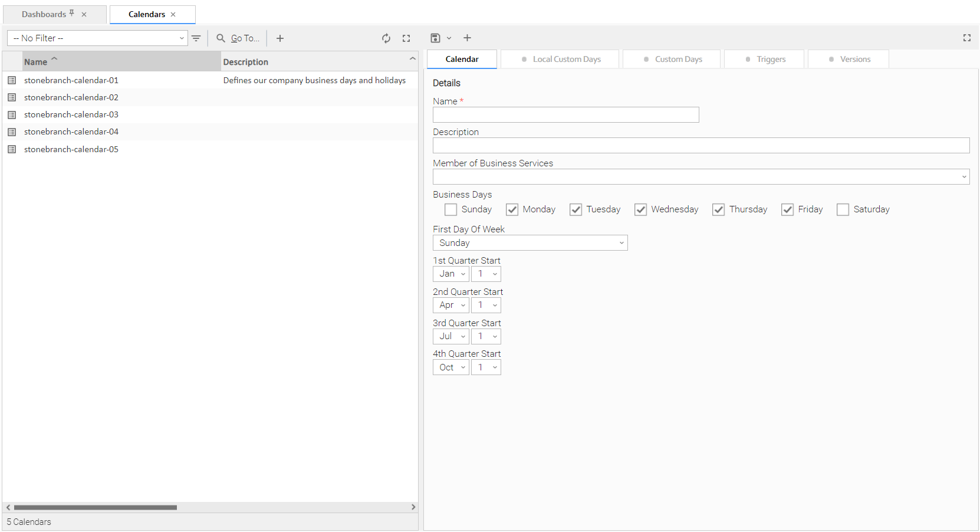Click the horizontal scrollbar in calendar list
The image size is (980, 532).
96,507
